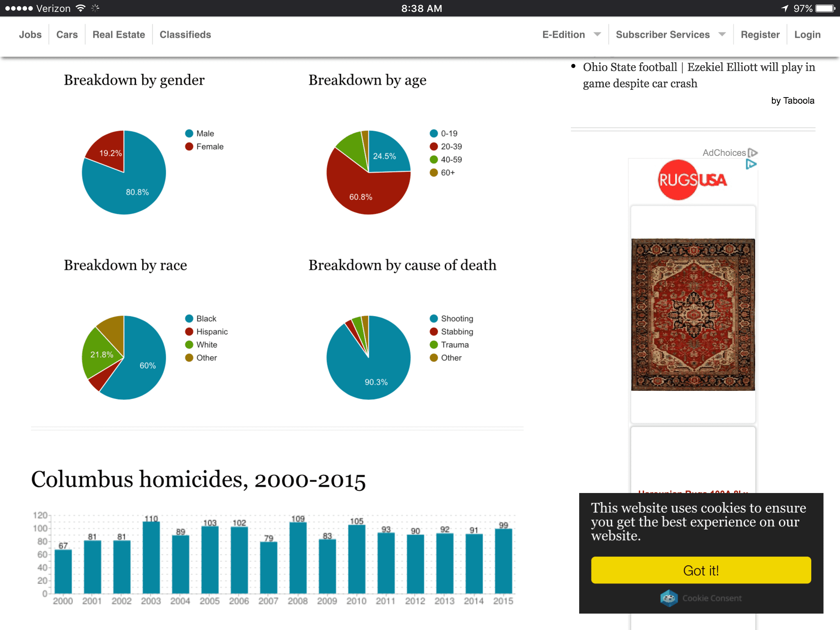Image resolution: width=840 pixels, height=630 pixels.
Task: Click the red Persian rug ad image
Action: 693,315
